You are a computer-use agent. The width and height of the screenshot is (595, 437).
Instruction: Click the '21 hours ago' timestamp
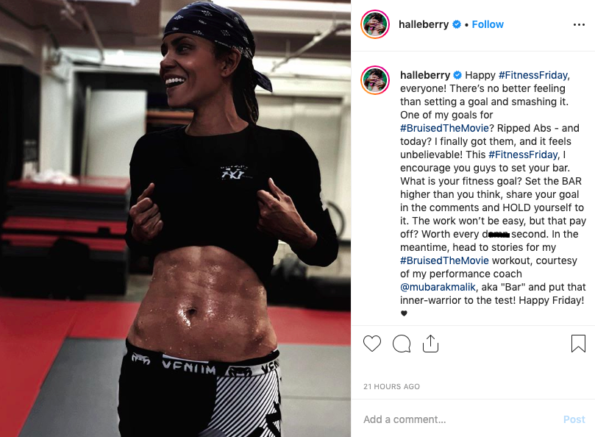click(392, 387)
